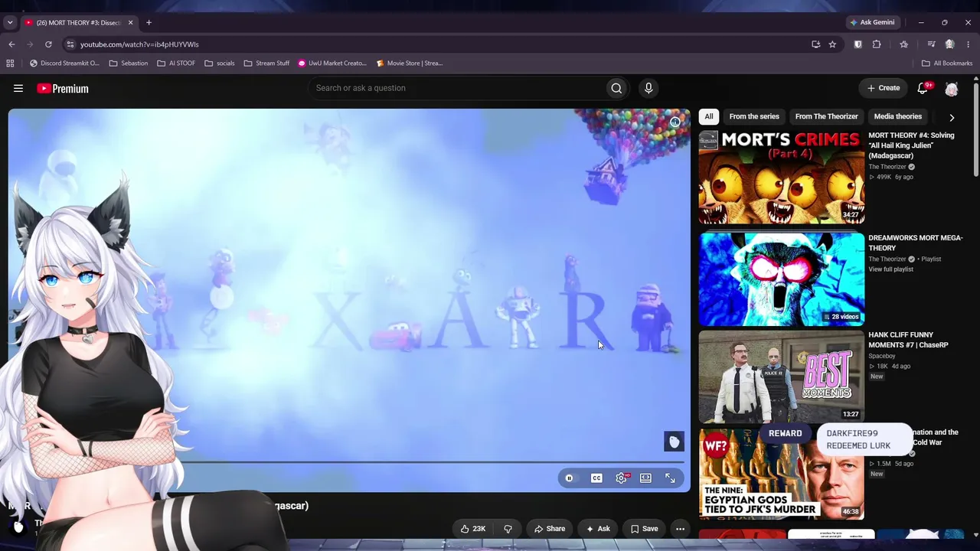The width and height of the screenshot is (980, 551).
Task: Open the Discord Streamkit bookmark
Action: click(64, 64)
